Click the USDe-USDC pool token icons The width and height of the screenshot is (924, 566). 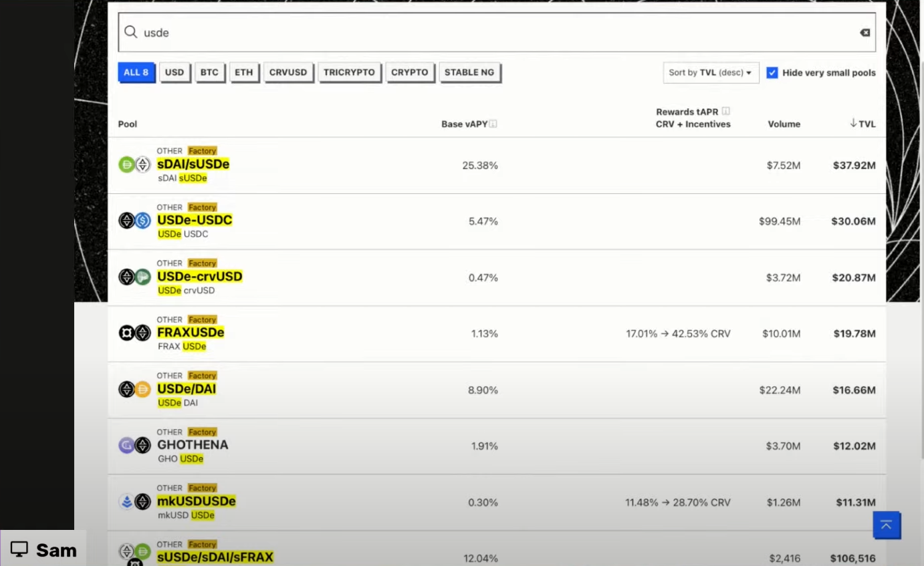click(134, 221)
